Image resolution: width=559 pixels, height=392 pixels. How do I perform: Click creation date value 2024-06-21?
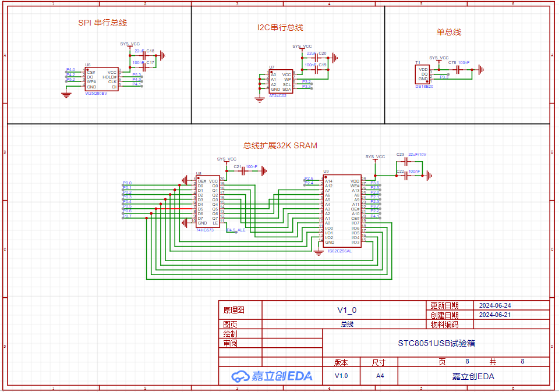pos(495,315)
